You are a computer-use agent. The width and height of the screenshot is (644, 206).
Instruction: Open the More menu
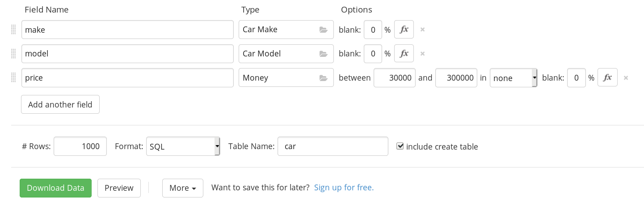pos(182,188)
